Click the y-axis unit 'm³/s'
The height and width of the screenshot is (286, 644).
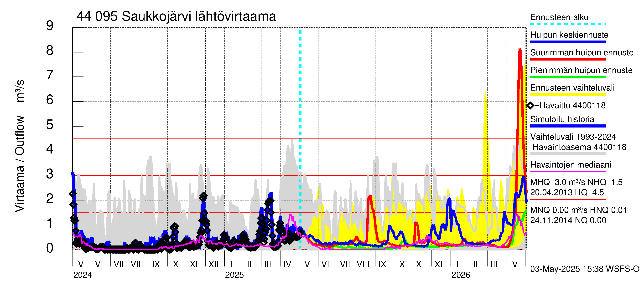[20, 91]
